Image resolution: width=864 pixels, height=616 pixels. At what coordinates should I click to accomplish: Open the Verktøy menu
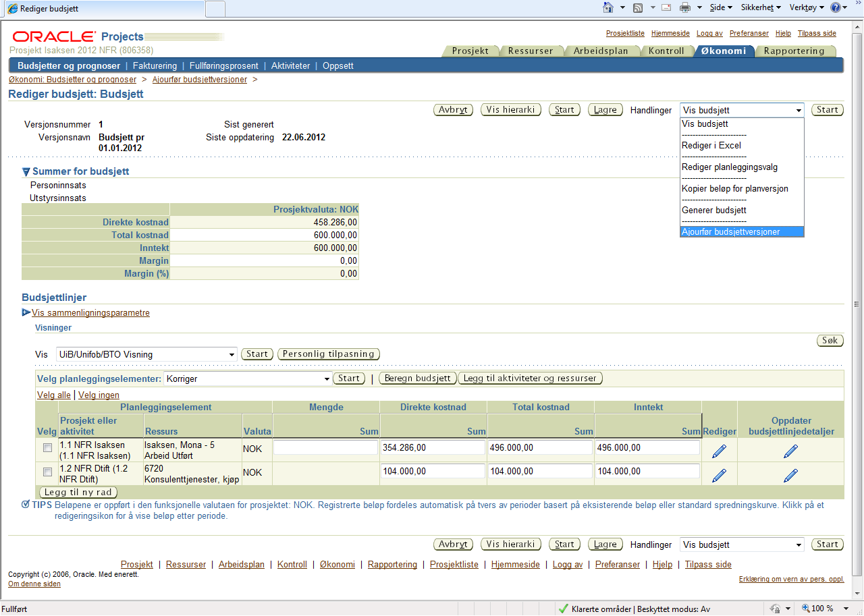point(806,7)
